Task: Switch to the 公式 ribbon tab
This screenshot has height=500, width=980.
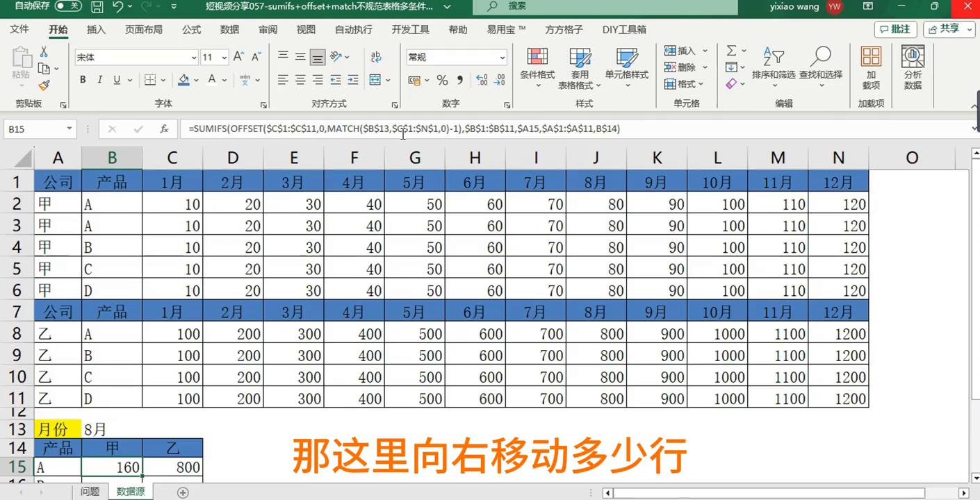Action: click(x=190, y=29)
